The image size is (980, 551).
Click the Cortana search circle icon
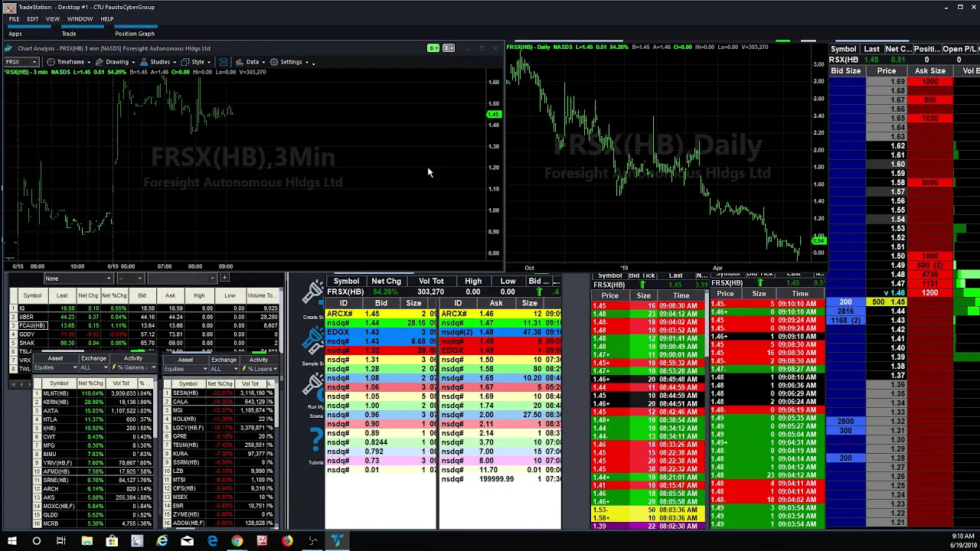(x=36, y=541)
